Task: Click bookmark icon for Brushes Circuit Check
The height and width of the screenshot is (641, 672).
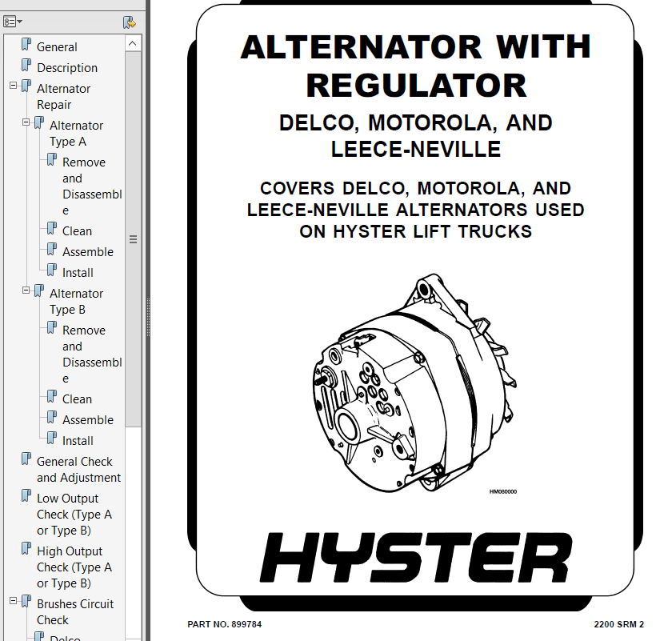Action: tap(26, 601)
